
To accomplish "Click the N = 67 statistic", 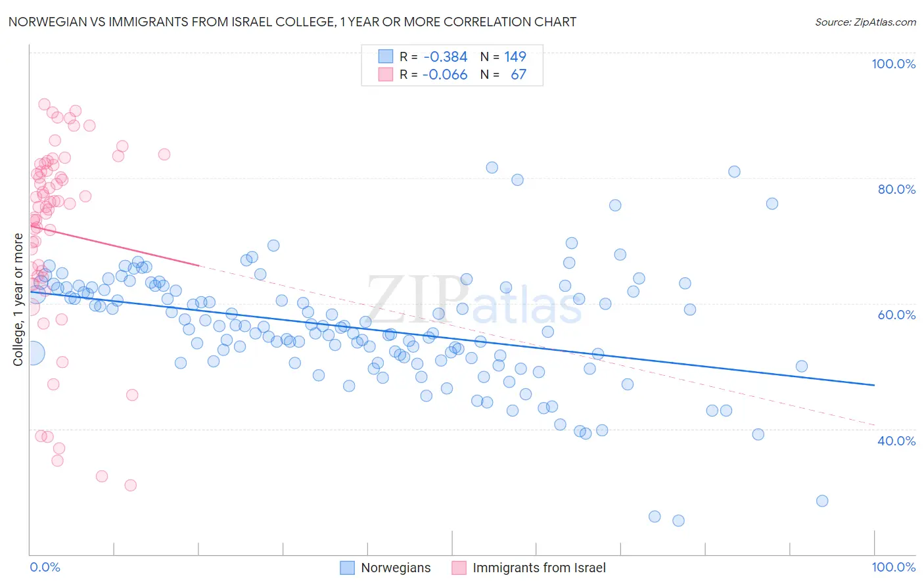I will (503, 74).
